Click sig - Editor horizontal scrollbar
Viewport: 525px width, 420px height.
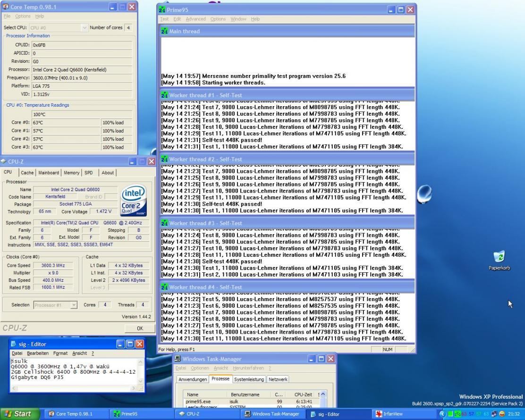74,388
